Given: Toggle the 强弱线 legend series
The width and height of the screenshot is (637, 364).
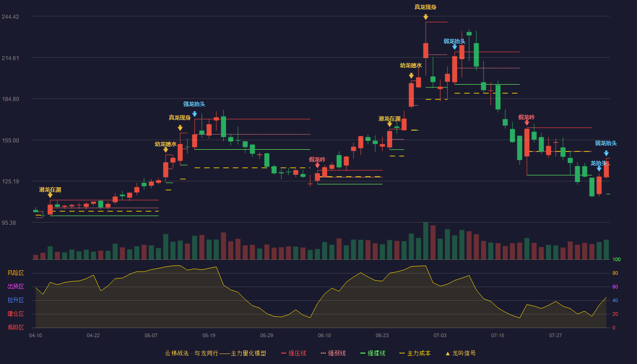Looking at the screenshot, I should [x=333, y=353].
